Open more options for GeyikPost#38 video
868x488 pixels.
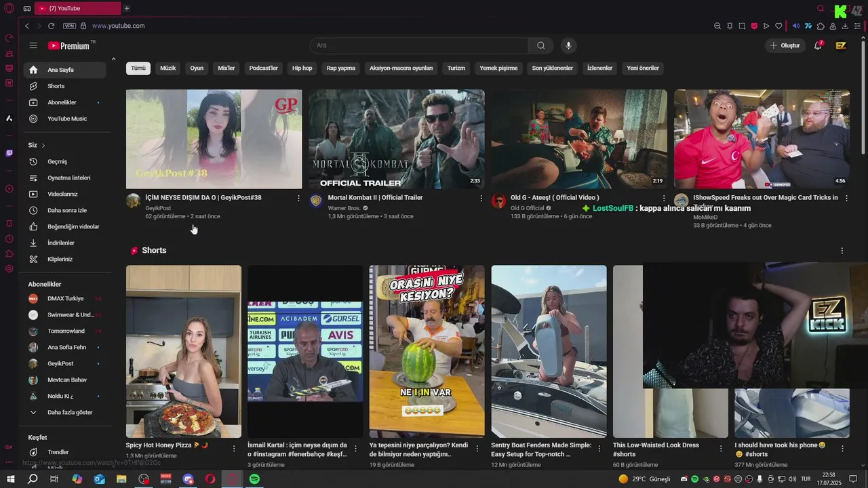coord(298,198)
